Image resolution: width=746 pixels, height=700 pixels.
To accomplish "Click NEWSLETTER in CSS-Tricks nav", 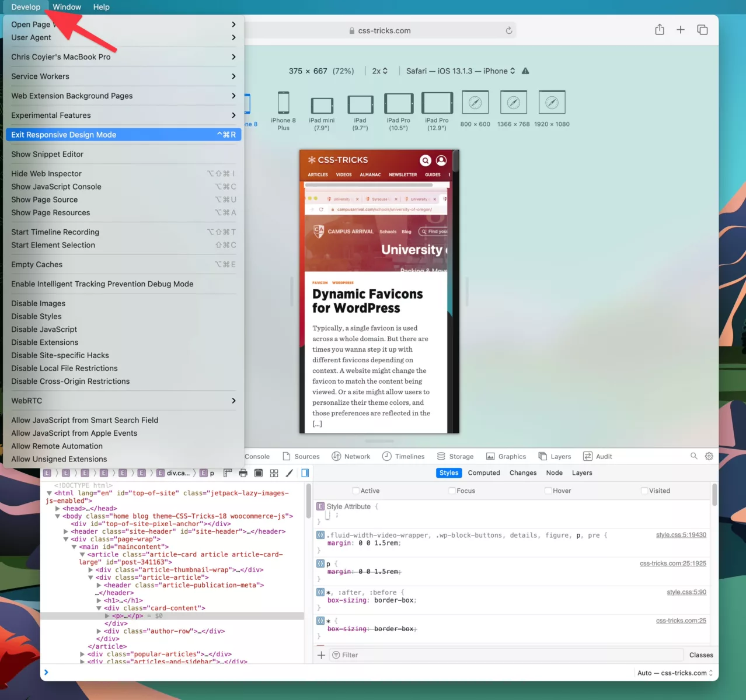I will coord(403,174).
